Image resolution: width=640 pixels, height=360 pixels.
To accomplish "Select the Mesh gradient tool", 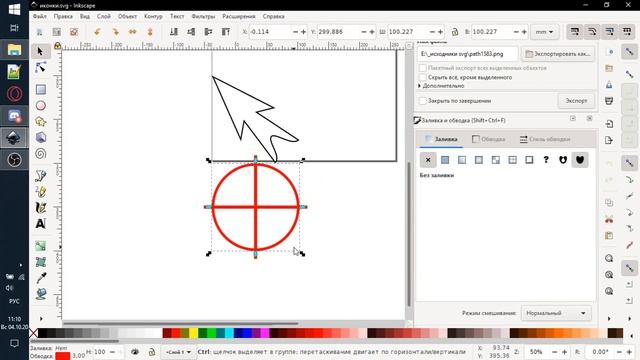I will pyautogui.click(x=40, y=262).
